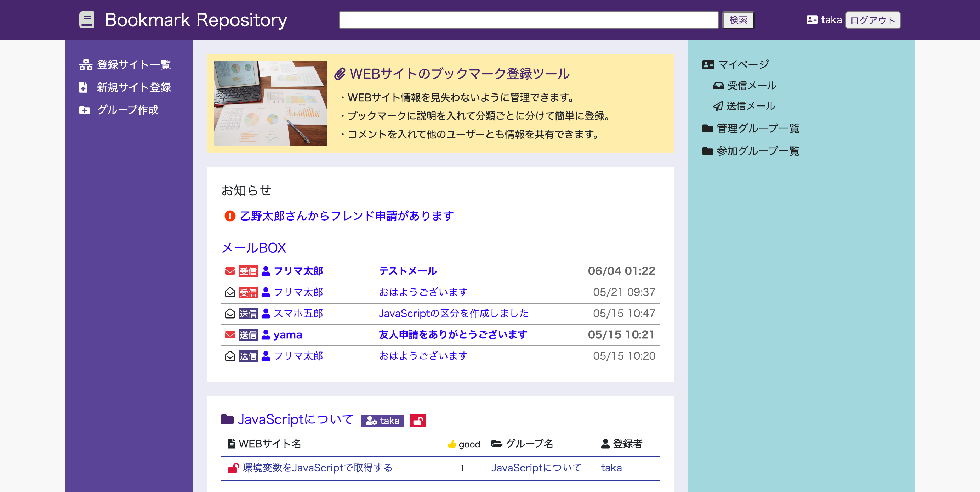Focus the search input field
This screenshot has width=980, height=492.
coord(529,20)
